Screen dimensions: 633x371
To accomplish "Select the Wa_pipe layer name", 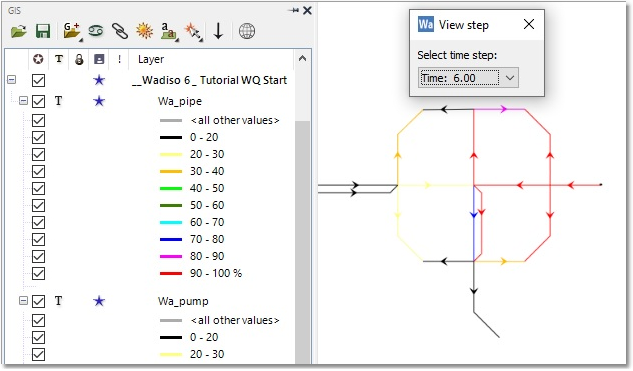I will 180,101.
